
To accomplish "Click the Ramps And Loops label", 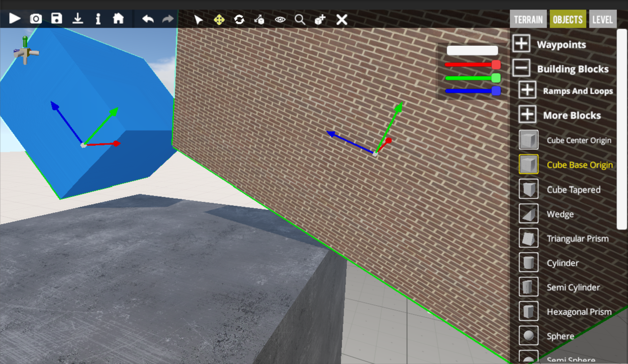I will [x=578, y=91].
